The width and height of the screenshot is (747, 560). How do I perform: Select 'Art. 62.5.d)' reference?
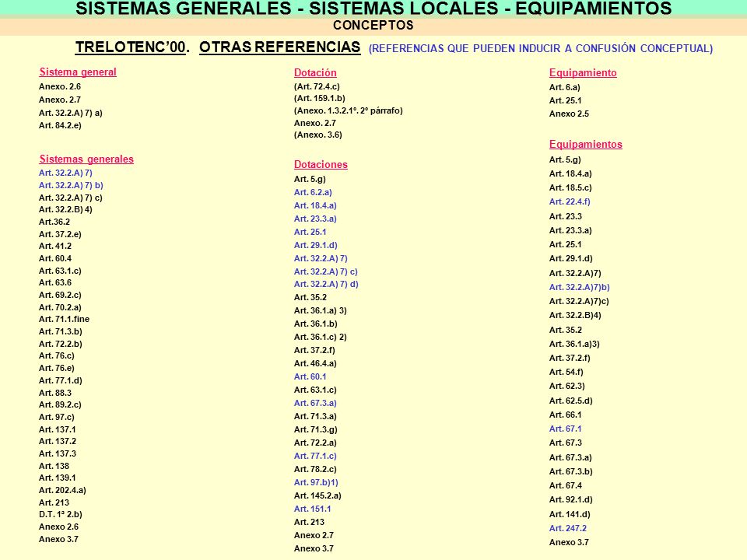[x=570, y=401]
